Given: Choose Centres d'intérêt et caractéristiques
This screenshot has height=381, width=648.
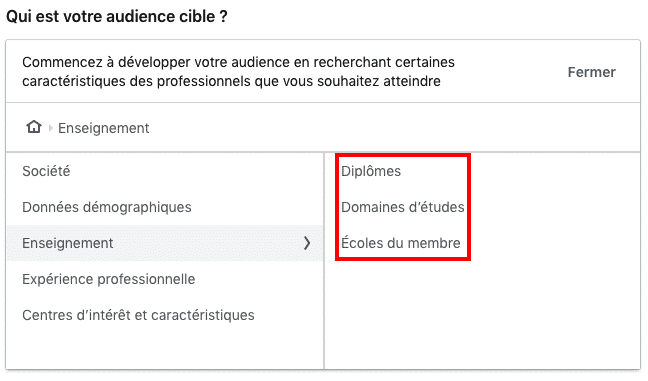Looking at the screenshot, I should (x=165, y=315).
